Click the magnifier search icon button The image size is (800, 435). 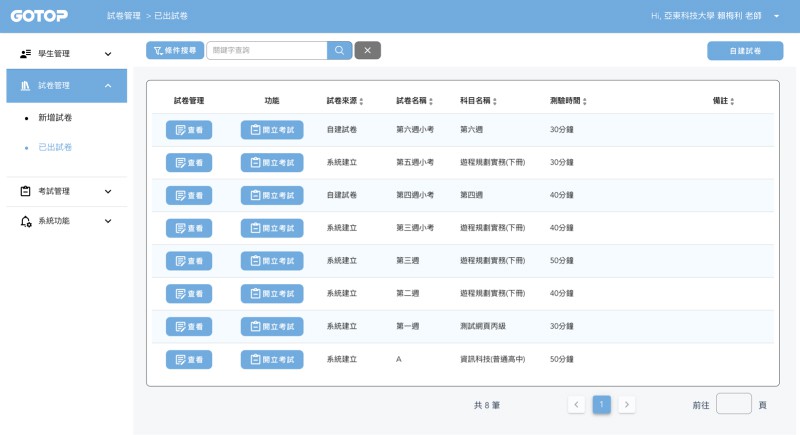340,50
